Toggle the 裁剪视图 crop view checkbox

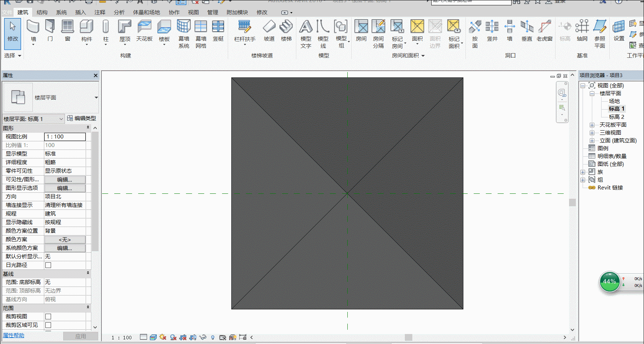point(48,317)
